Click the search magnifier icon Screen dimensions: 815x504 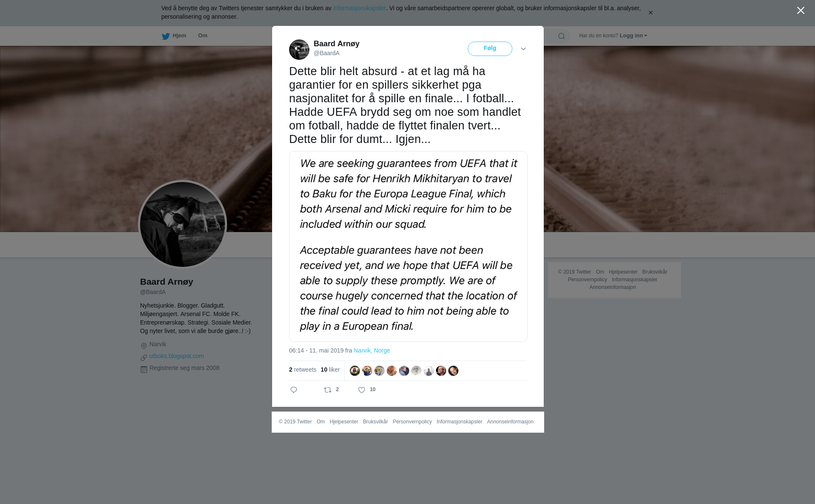(562, 36)
